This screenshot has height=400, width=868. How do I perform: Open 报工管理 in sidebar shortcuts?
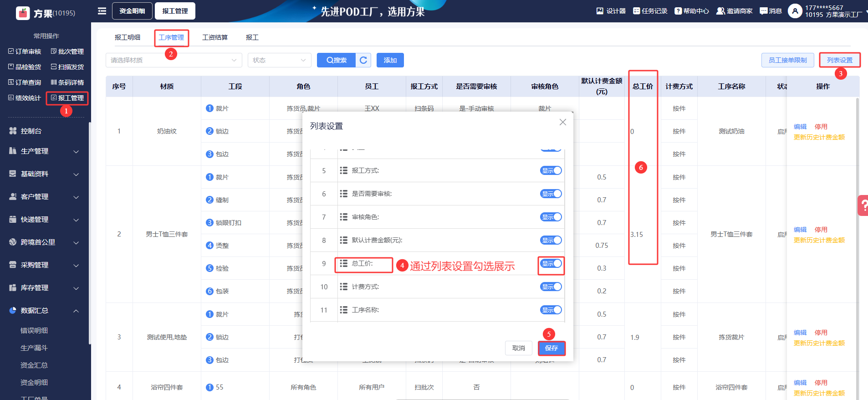(x=67, y=98)
